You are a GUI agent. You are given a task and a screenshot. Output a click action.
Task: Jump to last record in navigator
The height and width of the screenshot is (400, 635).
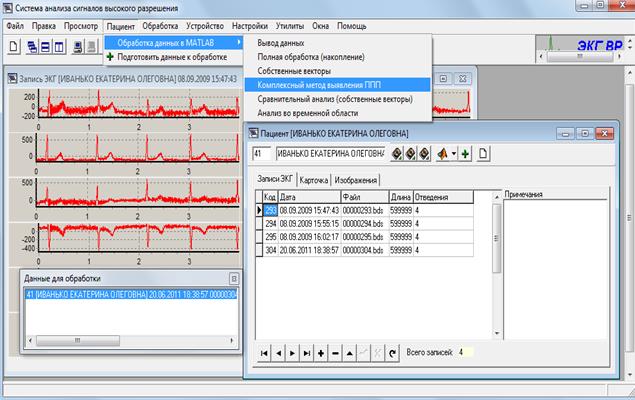coord(306,353)
